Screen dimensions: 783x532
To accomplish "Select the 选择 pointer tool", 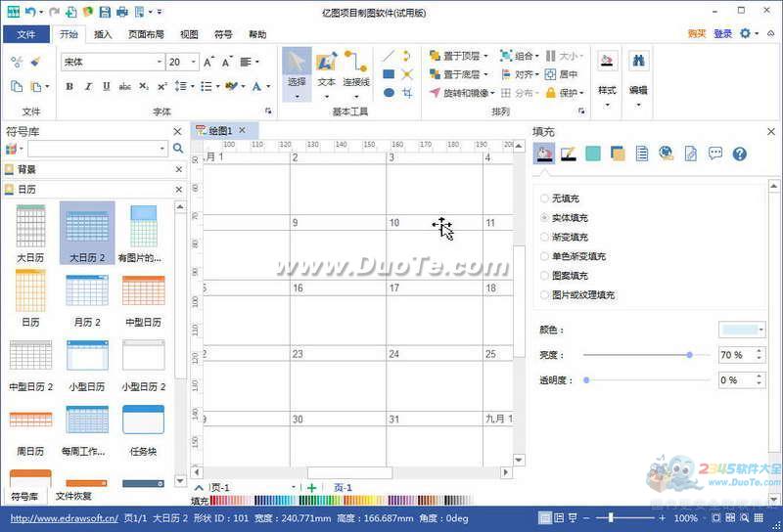I will click(297, 70).
